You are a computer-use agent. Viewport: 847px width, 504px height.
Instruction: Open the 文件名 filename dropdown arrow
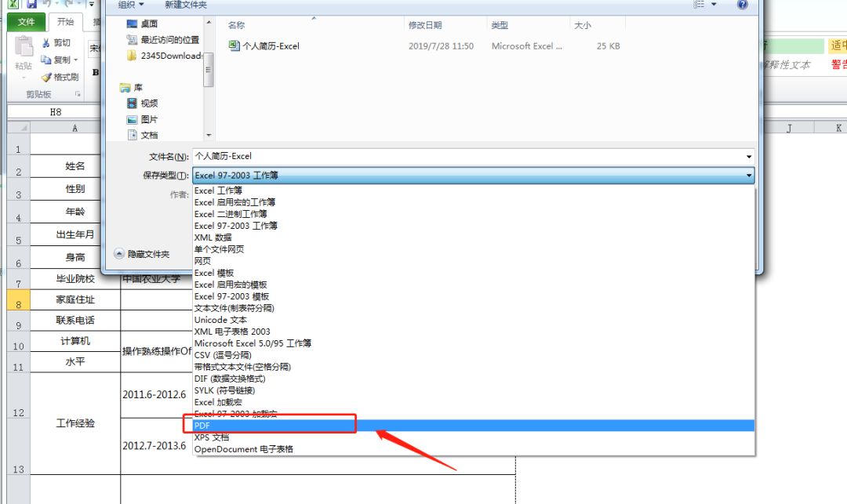coord(747,156)
